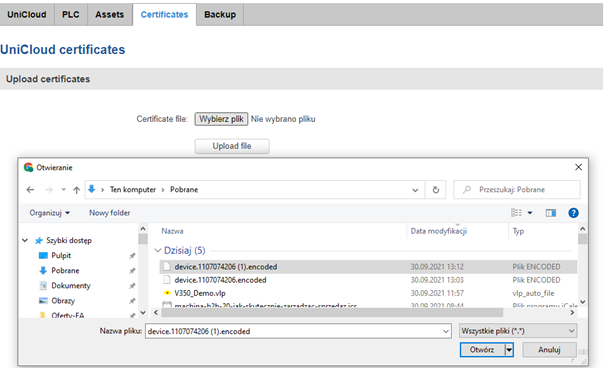Click the file list scroll down arrow
Image resolution: width=605 pixels, height=368 pixels.
583,302
